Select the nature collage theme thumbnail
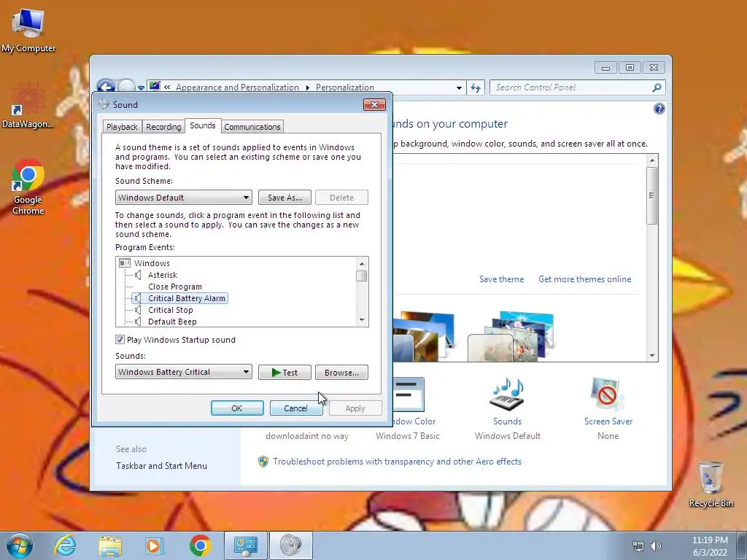Image resolution: width=747 pixels, height=560 pixels. (x=511, y=335)
